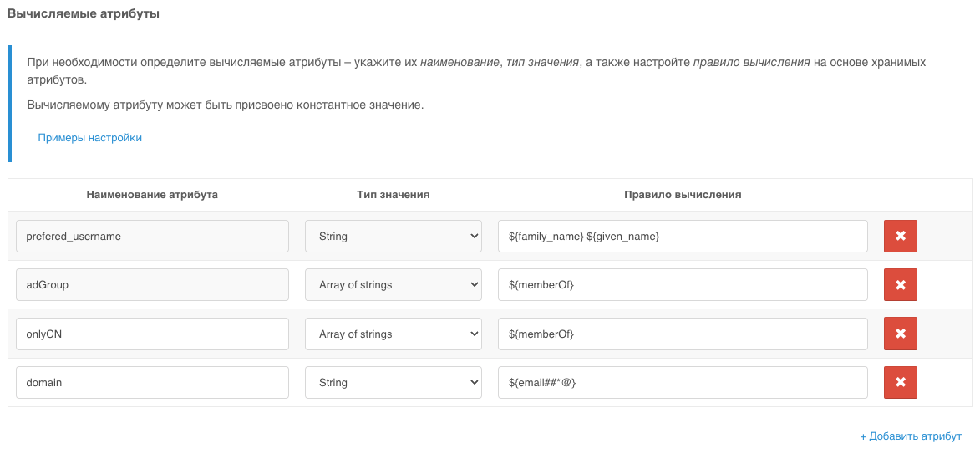Delete the prefered_username attribute row
980x459 pixels.
point(900,236)
